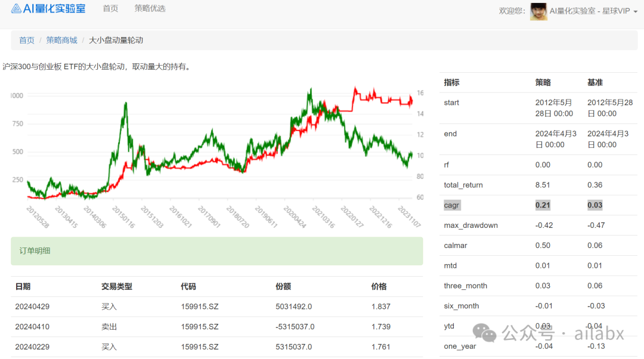Expand the 星球VIP user dropdown
644x359 pixels.
click(593, 11)
